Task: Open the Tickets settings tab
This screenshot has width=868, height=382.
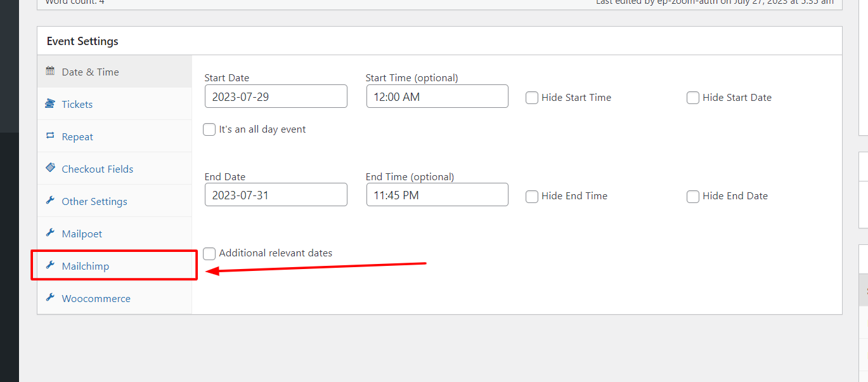Action: [77, 104]
